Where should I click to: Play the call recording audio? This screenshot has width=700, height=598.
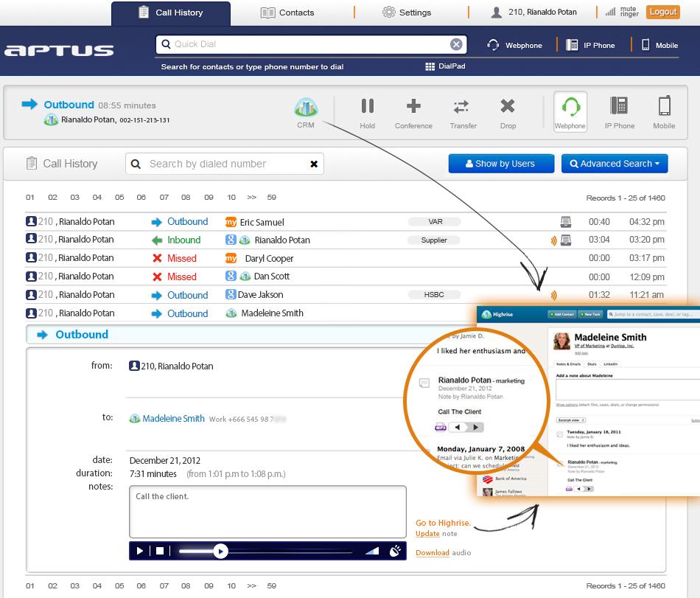140,551
